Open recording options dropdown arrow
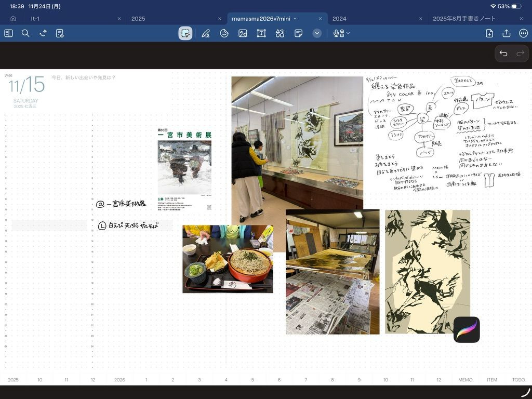This screenshot has width=532, height=399. point(349,33)
